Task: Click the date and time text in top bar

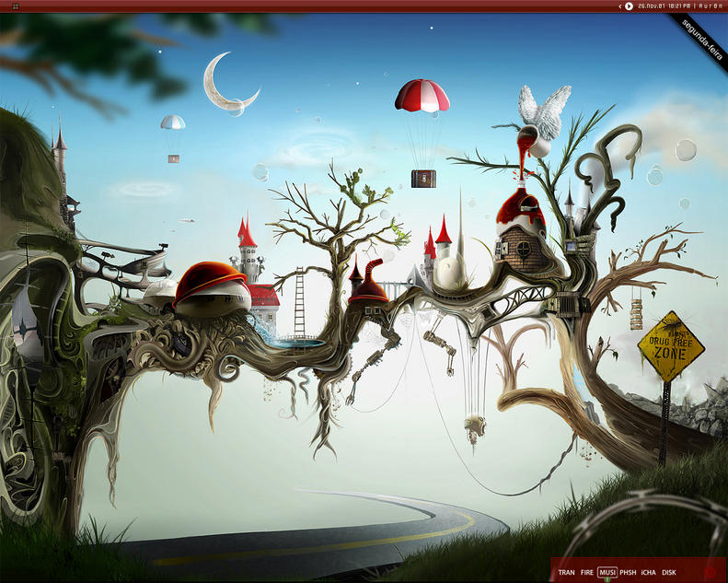Action: pos(664,6)
